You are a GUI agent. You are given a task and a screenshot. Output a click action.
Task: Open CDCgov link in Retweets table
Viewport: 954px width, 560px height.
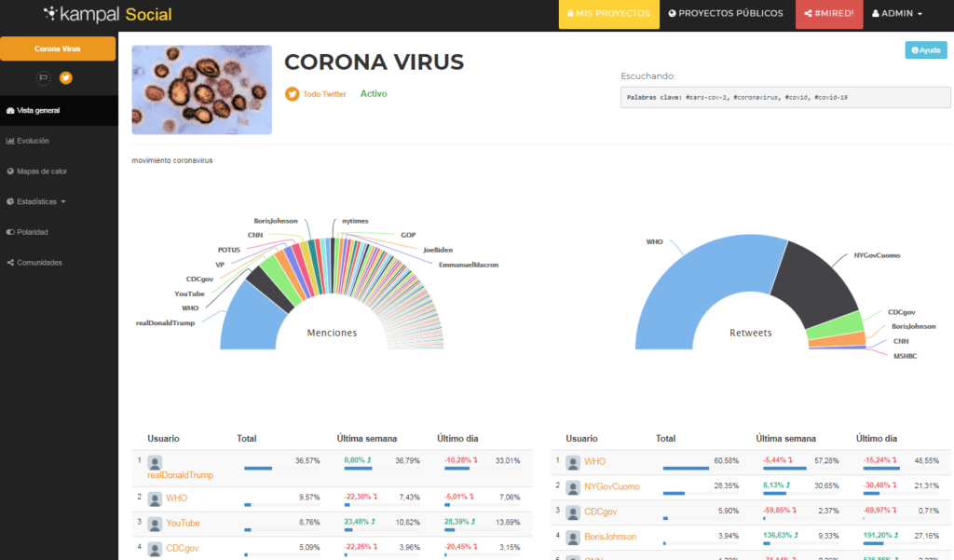pos(601,512)
